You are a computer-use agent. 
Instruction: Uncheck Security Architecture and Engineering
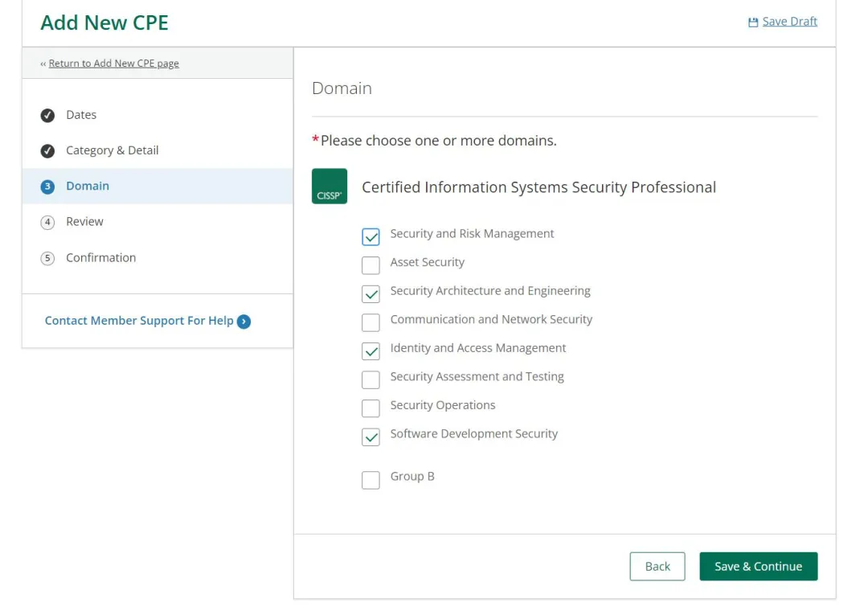[x=371, y=294]
